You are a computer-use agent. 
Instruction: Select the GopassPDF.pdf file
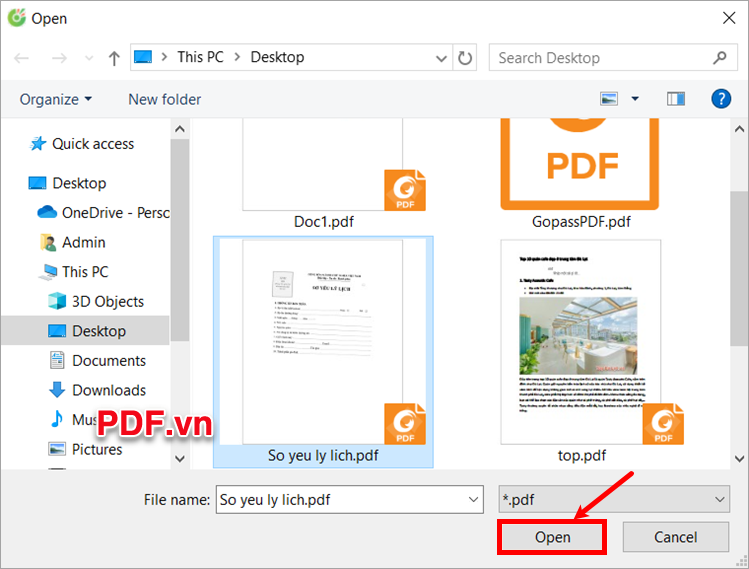pos(580,170)
